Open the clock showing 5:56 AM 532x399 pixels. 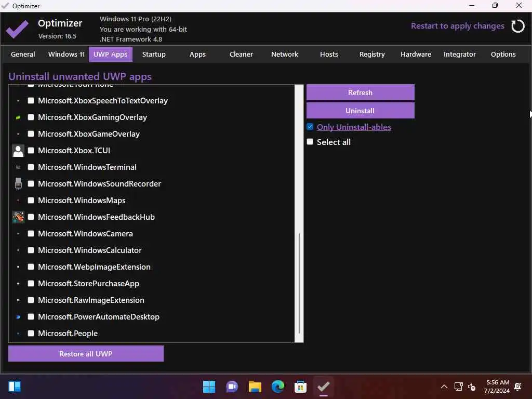click(497, 387)
